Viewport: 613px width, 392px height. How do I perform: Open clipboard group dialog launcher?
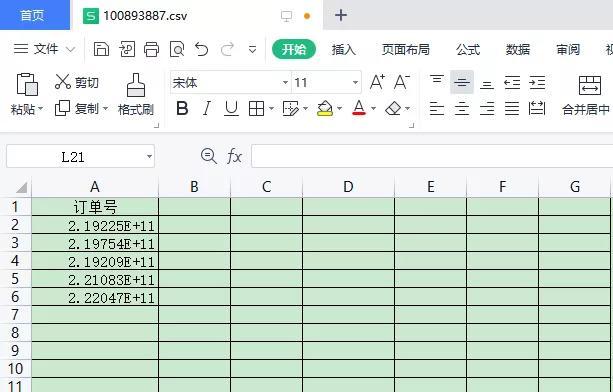(156, 125)
